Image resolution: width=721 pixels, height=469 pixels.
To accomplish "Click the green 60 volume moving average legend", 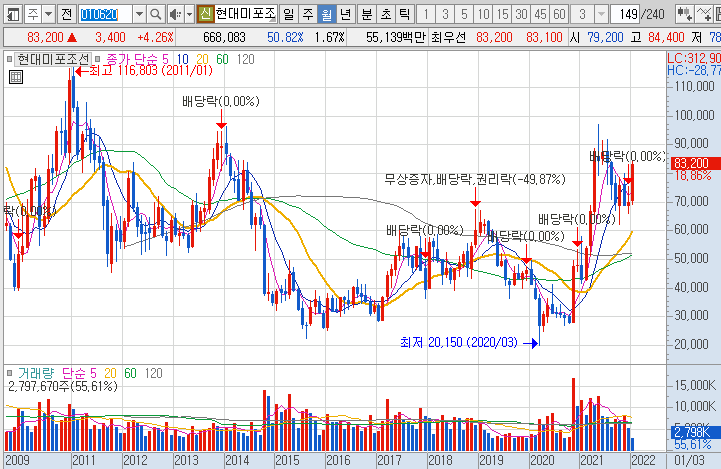I will click(x=131, y=373).
